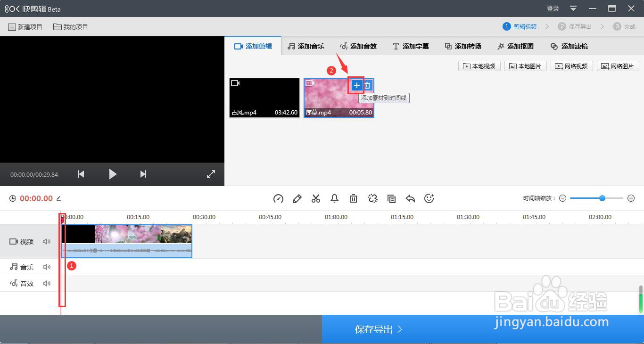Zoom in the timeline scale
The width and height of the screenshot is (644, 344).
(x=631, y=198)
